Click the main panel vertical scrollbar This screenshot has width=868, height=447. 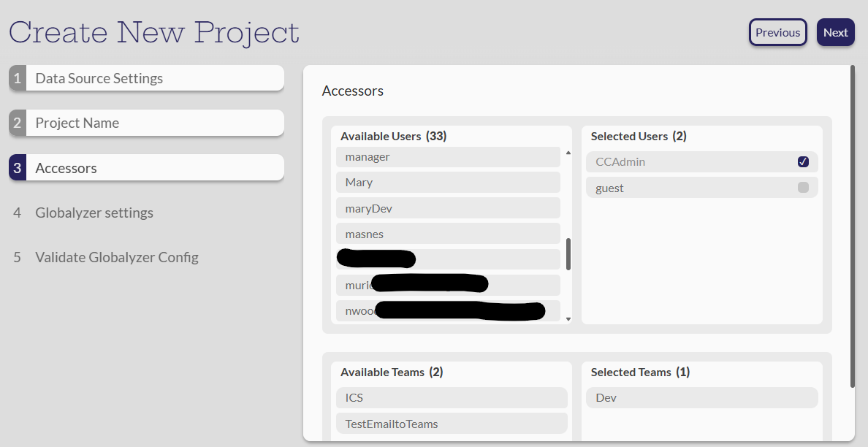coord(852,226)
